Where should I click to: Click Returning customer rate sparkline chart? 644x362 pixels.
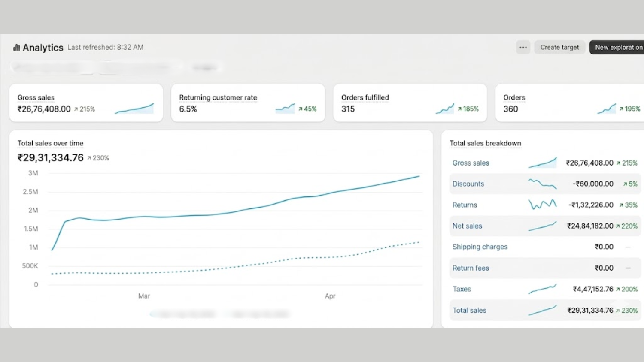(x=285, y=109)
